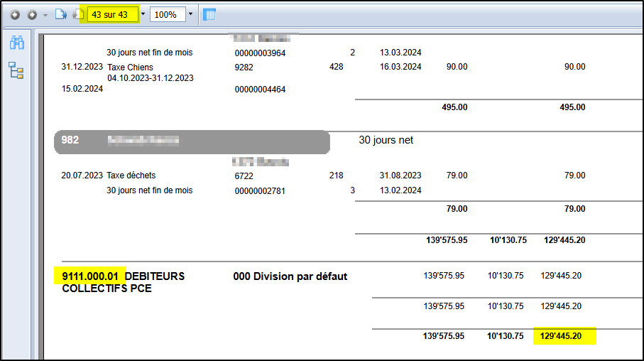Open the page selector dropdown arrow

tap(143, 14)
